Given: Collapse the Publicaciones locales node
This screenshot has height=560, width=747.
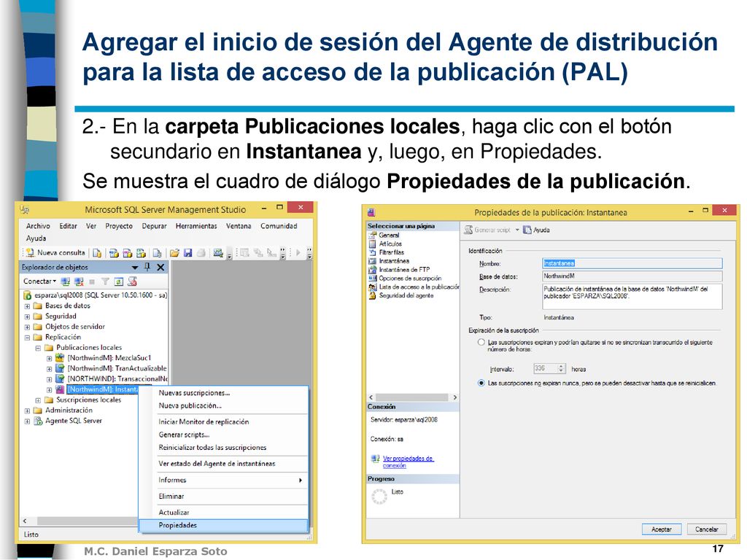Looking at the screenshot, I should pos(38,348).
